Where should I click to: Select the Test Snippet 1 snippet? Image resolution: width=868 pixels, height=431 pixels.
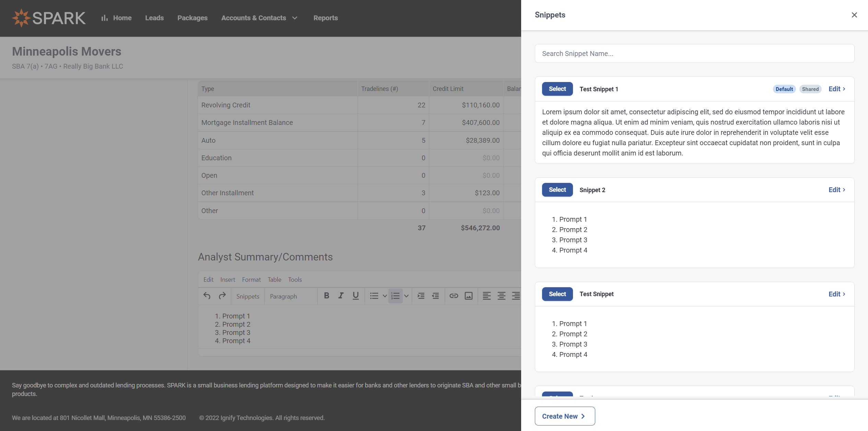(557, 89)
